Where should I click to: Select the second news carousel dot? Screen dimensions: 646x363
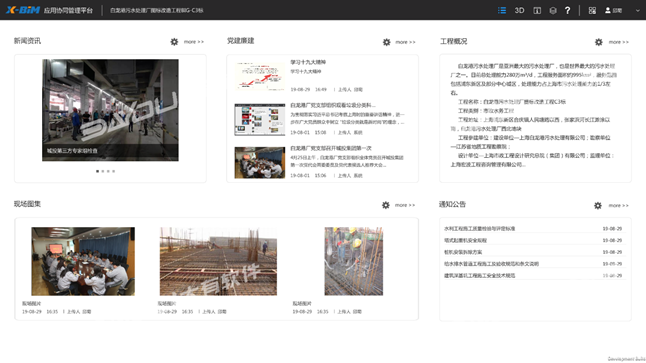[103, 171]
